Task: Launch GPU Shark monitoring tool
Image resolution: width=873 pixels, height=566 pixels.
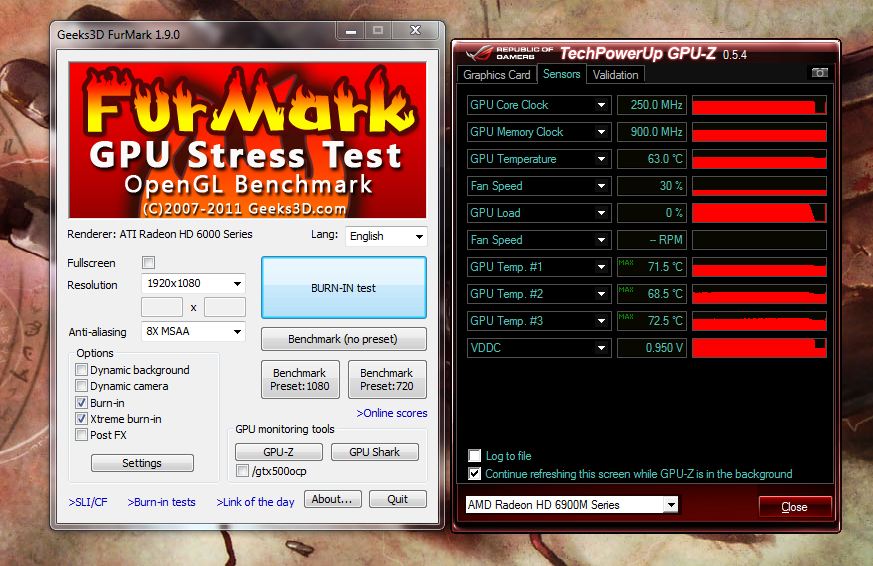Action: 374,452
